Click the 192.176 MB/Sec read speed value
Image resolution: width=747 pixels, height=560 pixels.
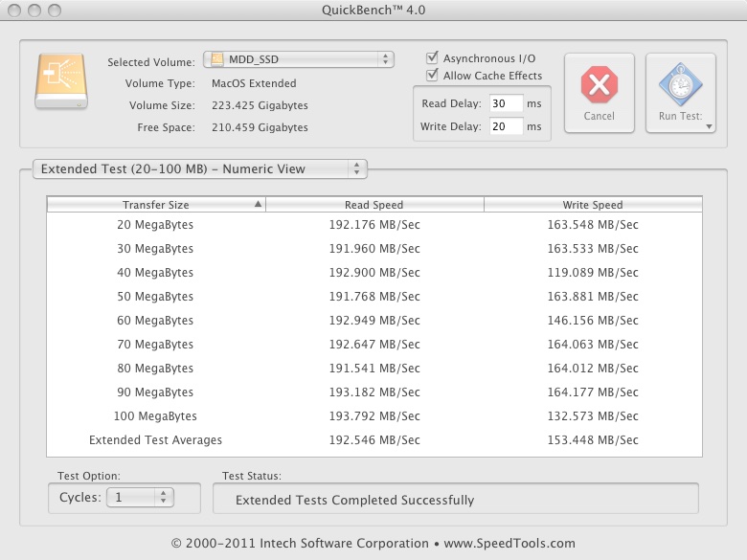[374, 225]
